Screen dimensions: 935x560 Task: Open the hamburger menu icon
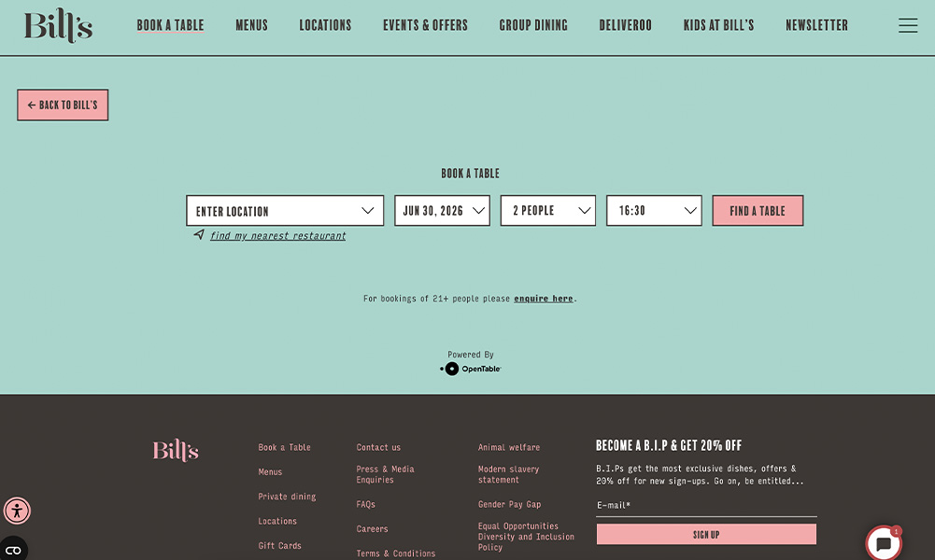click(x=908, y=25)
